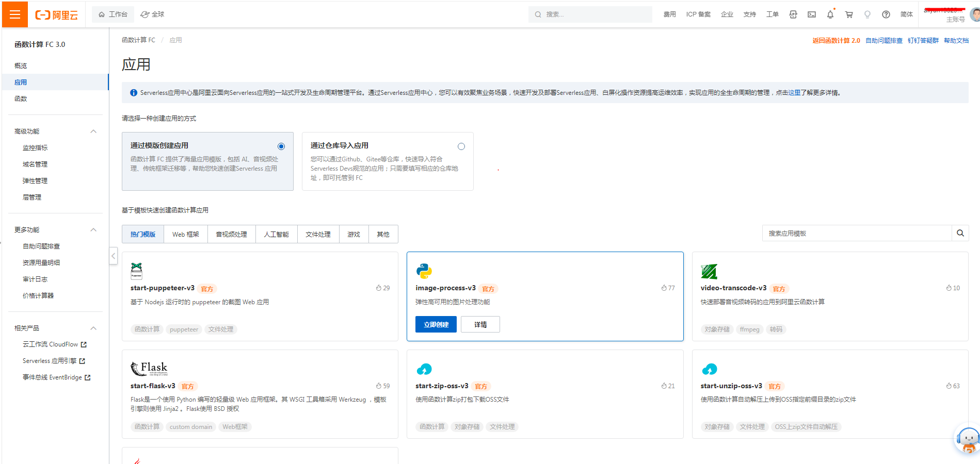
Task: Click 详情 button for image-process-v3
Action: 480,324
